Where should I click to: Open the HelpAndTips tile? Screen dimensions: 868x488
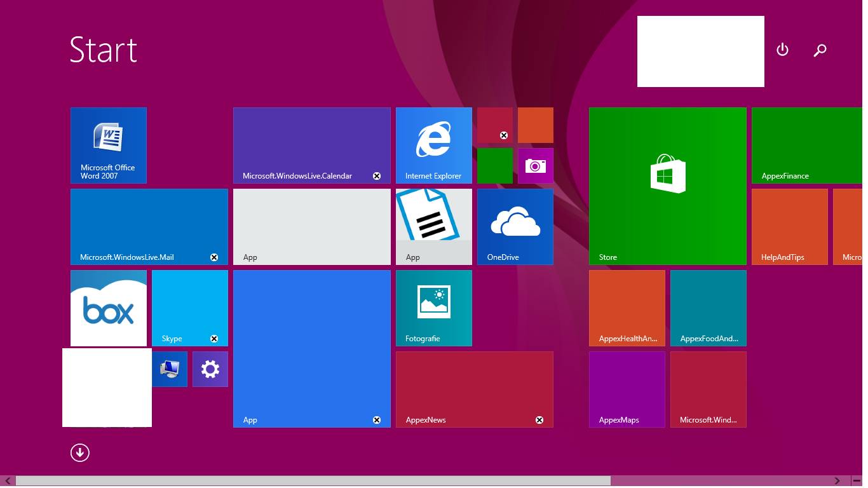790,227
